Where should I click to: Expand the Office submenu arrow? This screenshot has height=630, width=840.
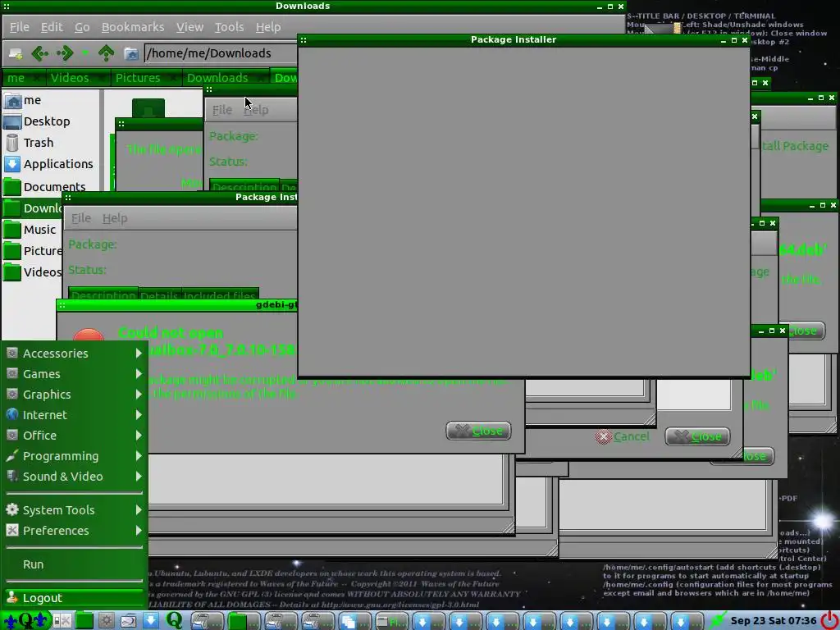[139, 435]
